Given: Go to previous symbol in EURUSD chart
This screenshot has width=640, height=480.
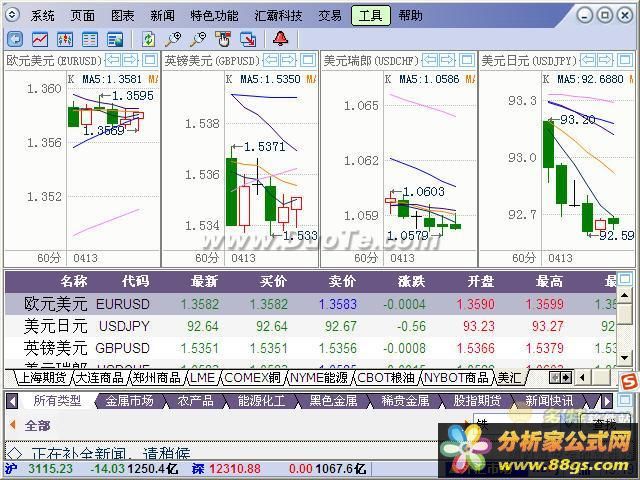Looking at the screenshot, I should tap(113, 60).
